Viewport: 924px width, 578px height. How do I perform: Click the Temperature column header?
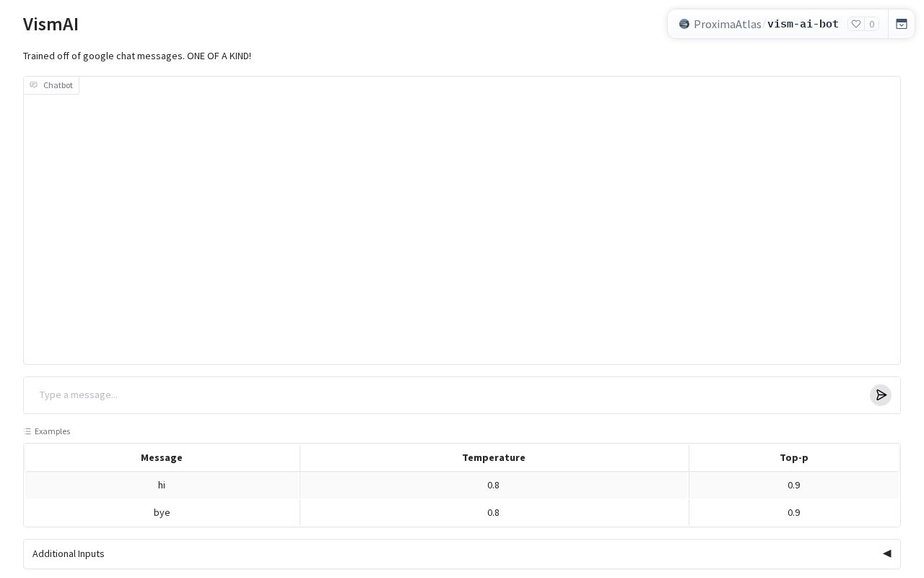click(x=494, y=458)
